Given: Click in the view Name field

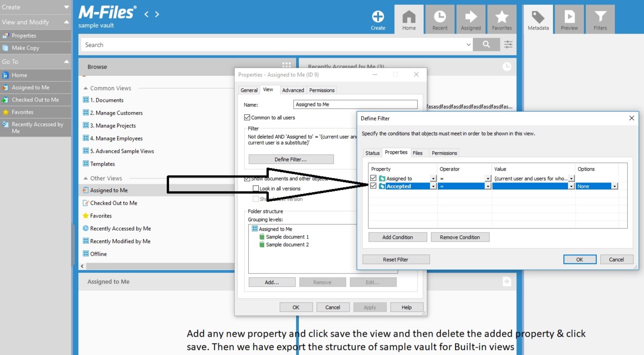Looking at the screenshot, I should pyautogui.click(x=355, y=104).
